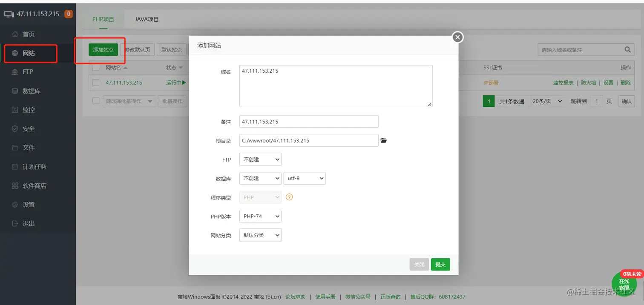Click 默认站点 button
The height and width of the screenshot is (305, 644).
[172, 50]
